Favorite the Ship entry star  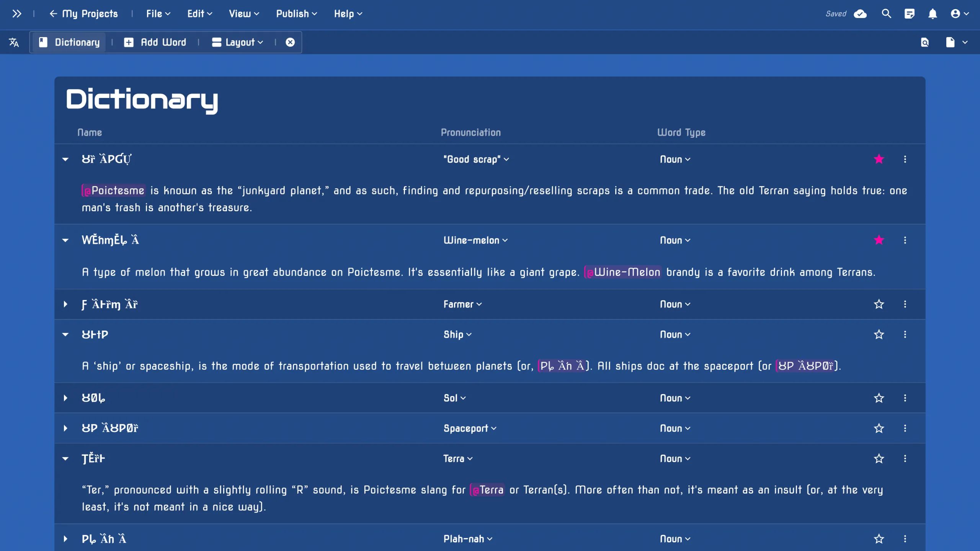point(879,334)
